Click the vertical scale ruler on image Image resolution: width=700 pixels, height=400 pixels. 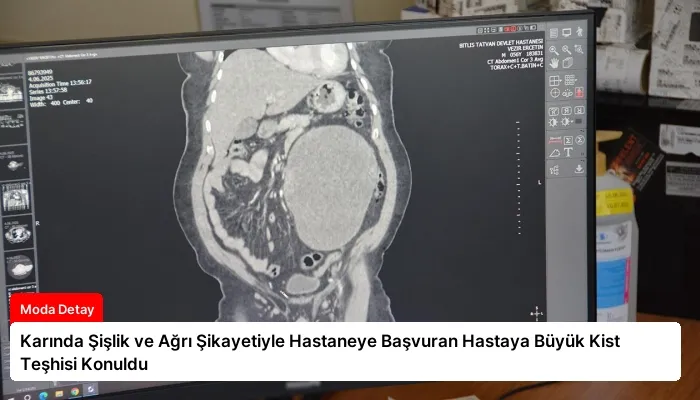point(518,177)
